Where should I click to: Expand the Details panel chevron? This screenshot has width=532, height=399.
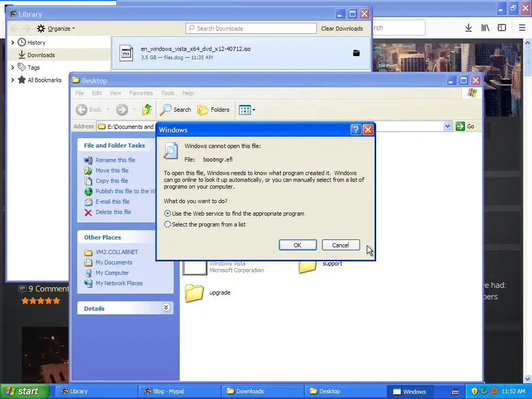pyautogui.click(x=166, y=308)
